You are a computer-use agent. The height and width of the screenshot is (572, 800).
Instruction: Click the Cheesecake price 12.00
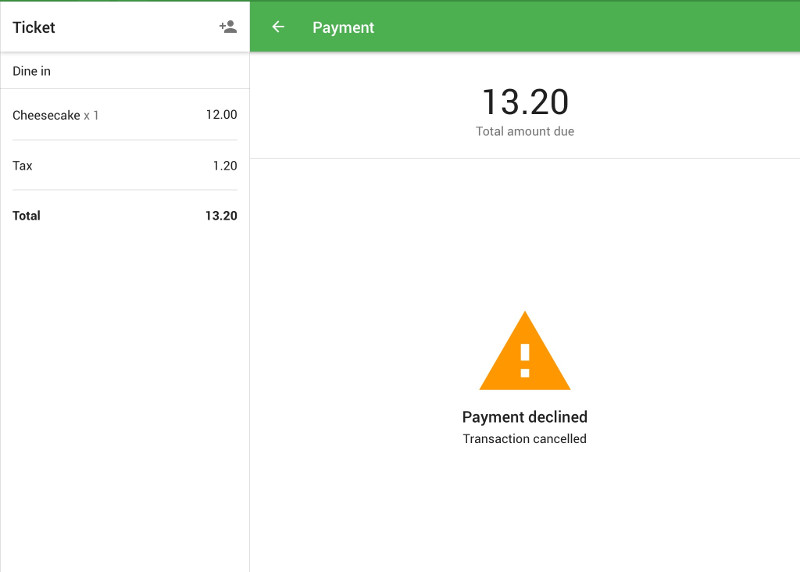coord(221,115)
